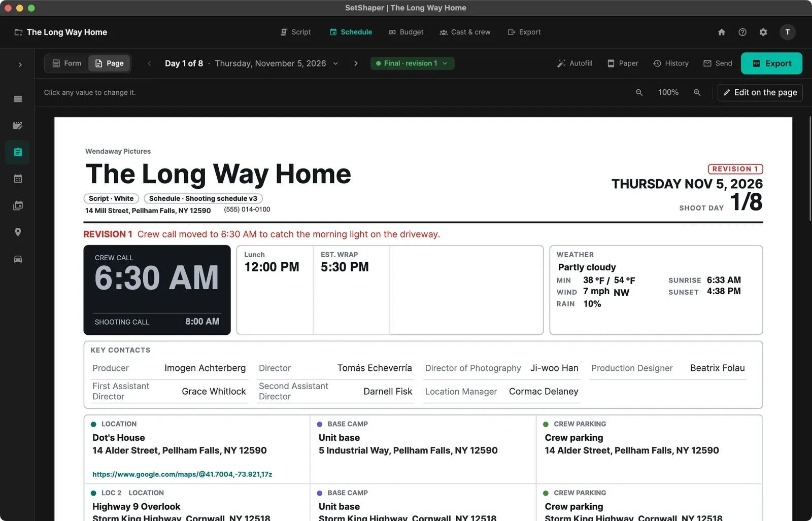
Task: Open the stacked list sidebar icon
Action: tap(18, 99)
